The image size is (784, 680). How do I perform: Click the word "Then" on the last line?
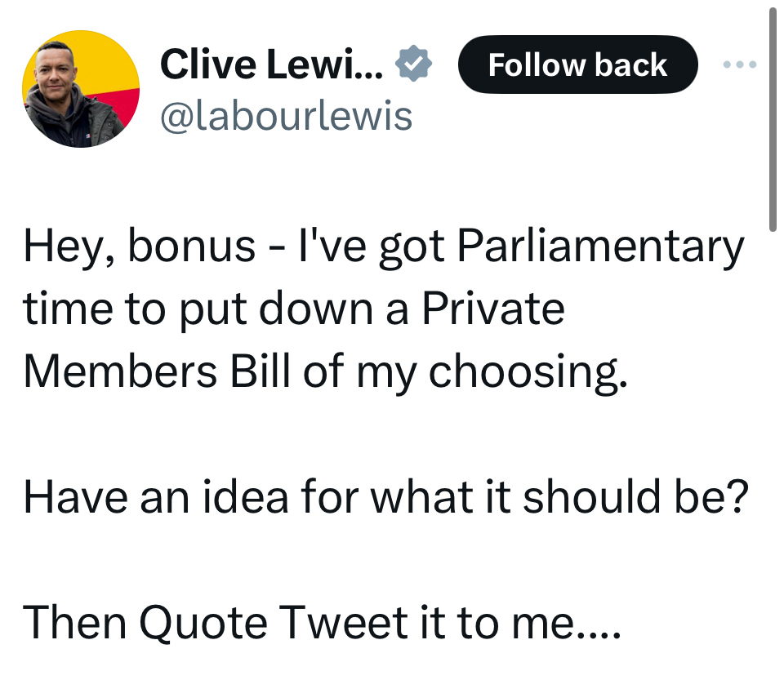pyautogui.click(x=73, y=623)
